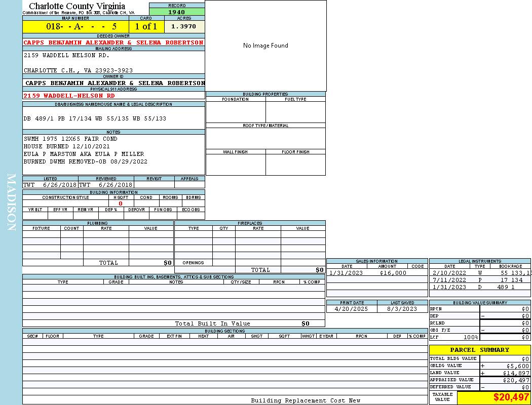Viewport: 532px width, 405px height.
Task: Select the legal description DB 489/1 text
Action: point(95,118)
